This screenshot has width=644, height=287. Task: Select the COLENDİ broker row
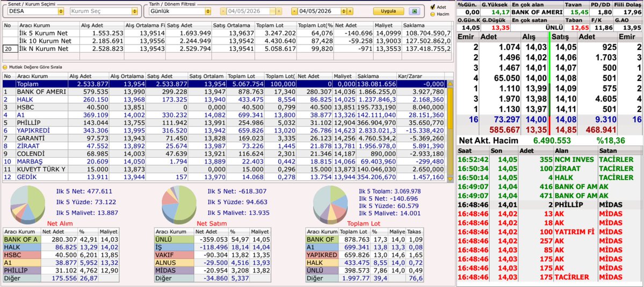pyautogui.click(x=224, y=154)
